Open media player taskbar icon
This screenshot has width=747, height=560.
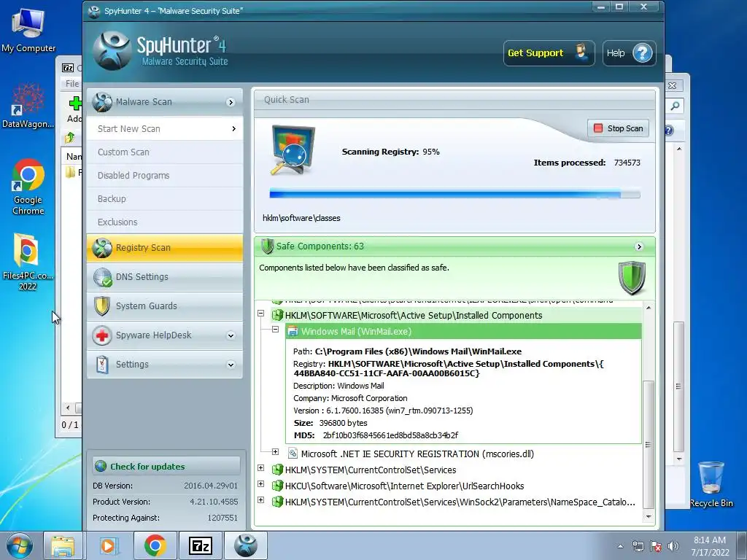(109, 545)
